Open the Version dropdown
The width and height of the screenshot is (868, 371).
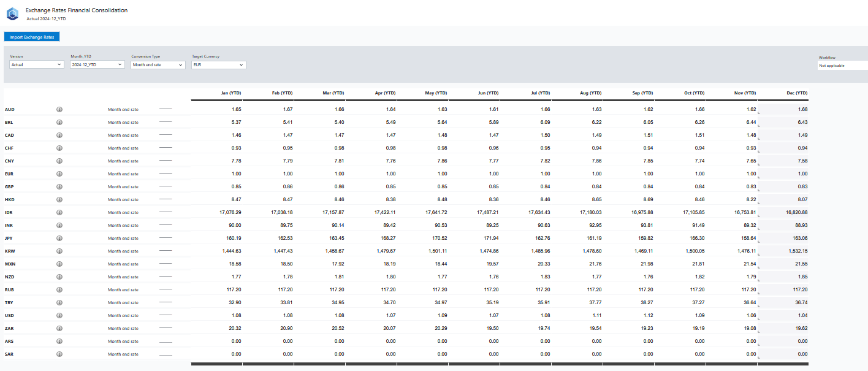click(x=36, y=64)
